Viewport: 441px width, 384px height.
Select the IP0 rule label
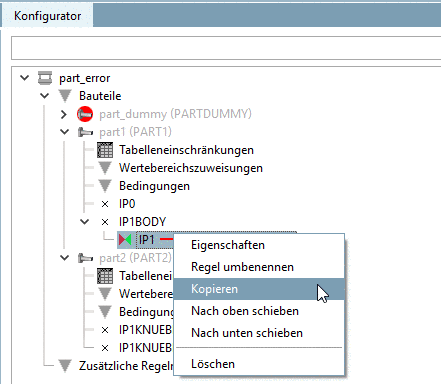pos(127,204)
